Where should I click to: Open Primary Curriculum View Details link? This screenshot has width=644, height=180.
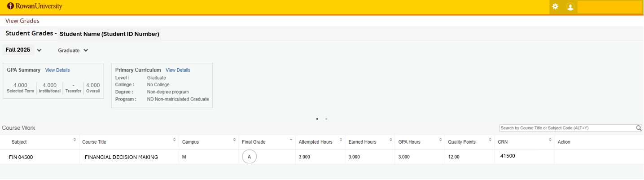click(178, 70)
